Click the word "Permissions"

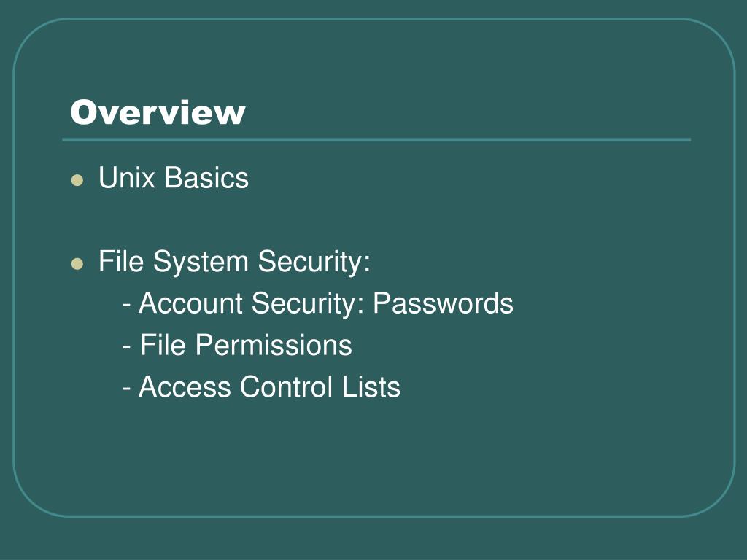point(274,345)
